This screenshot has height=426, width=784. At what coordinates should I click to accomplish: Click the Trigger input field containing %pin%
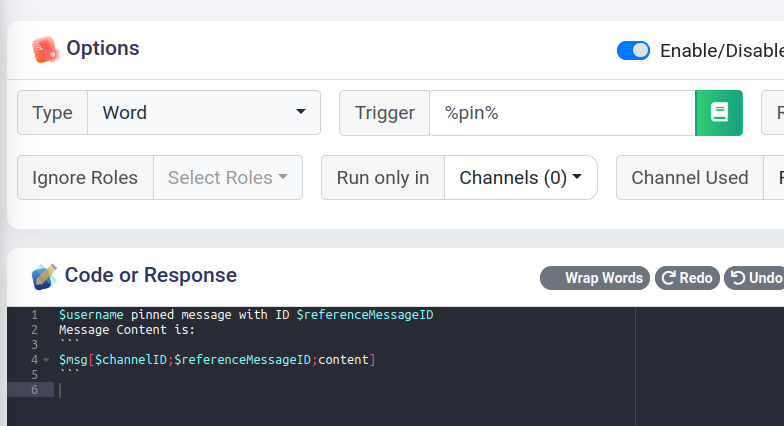562,113
